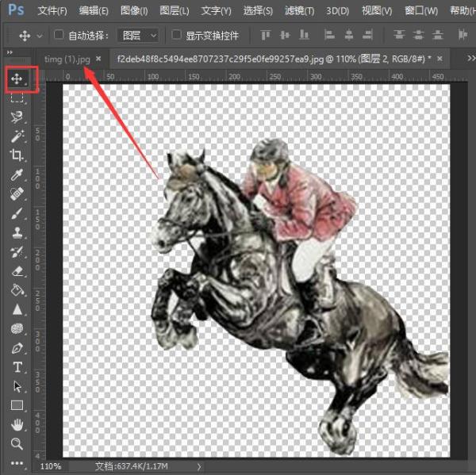Viewport: 476px width, 475px height.
Task: Select the Crop tool
Action: coord(17,155)
